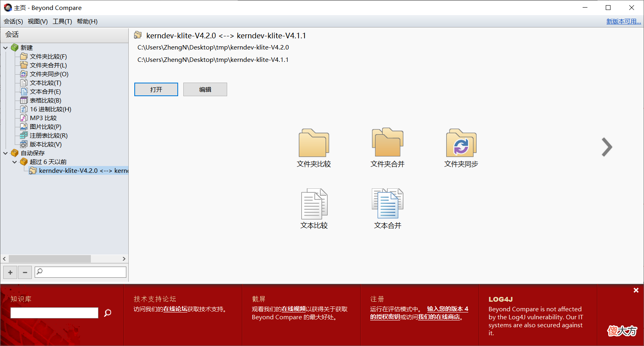Select the saved kerndev-klite-V4.2.0 session row
This screenshot has height=346, width=644.
point(79,171)
